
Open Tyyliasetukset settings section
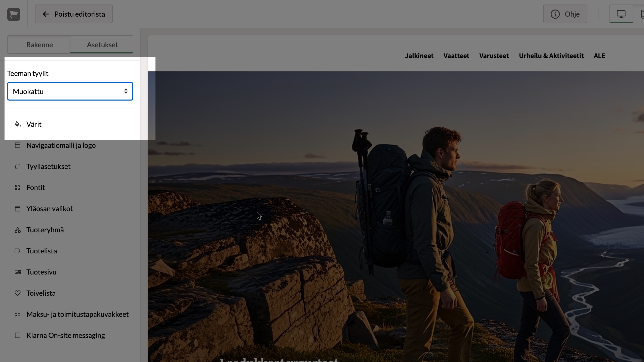(x=48, y=166)
